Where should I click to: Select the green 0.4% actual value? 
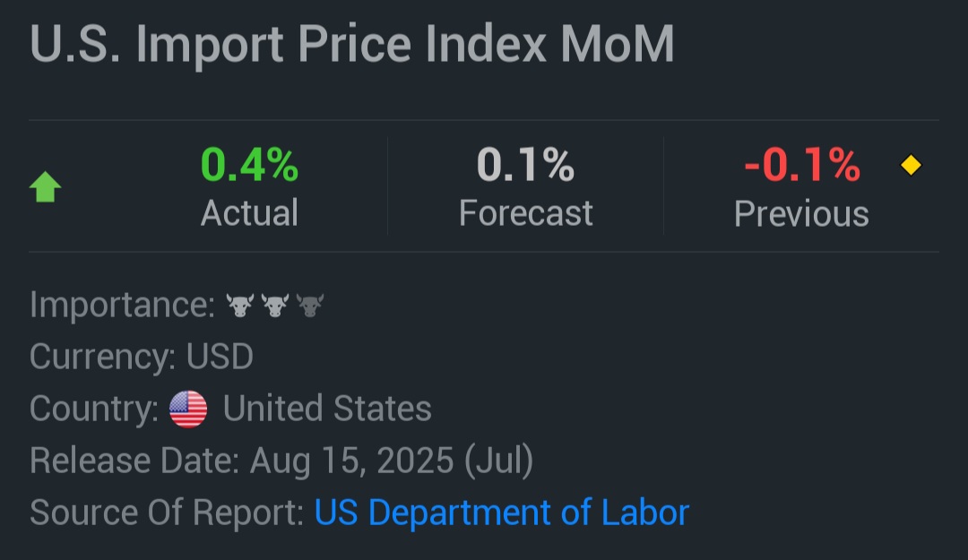[249, 166]
